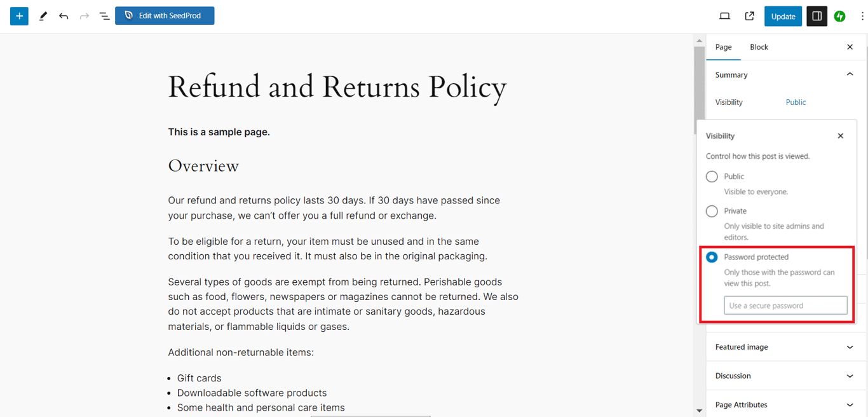Preview the page in a new tab icon
The image size is (868, 417).
pyautogui.click(x=749, y=15)
